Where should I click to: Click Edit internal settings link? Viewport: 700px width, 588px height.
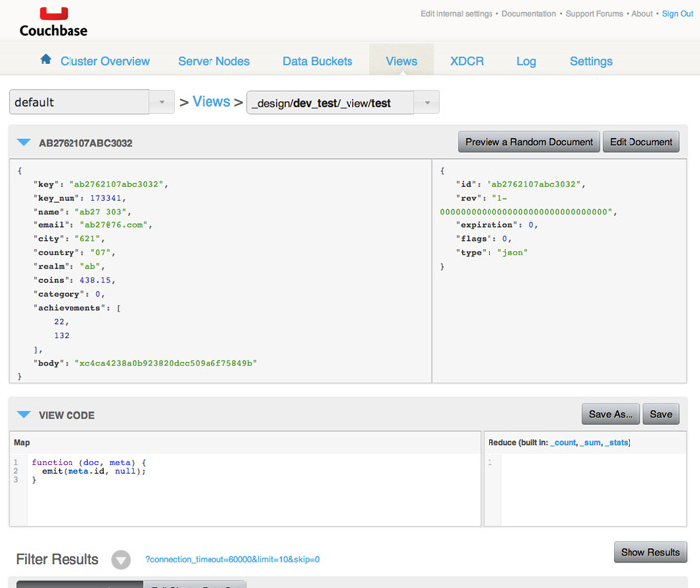click(x=457, y=14)
